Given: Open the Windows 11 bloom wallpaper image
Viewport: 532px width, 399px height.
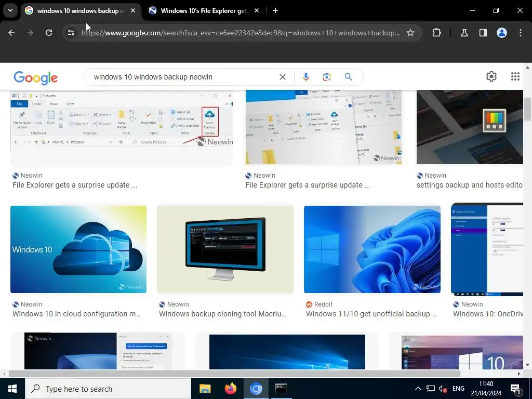Looking at the screenshot, I should 372,249.
